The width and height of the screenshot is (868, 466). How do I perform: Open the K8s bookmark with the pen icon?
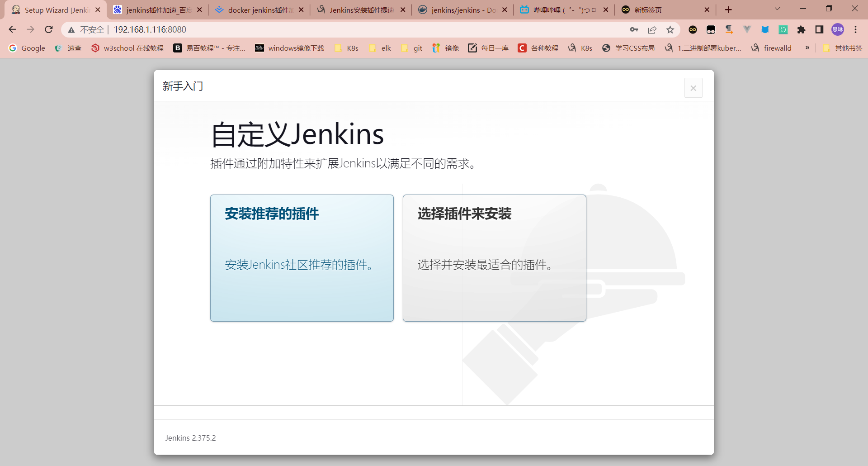coord(580,48)
